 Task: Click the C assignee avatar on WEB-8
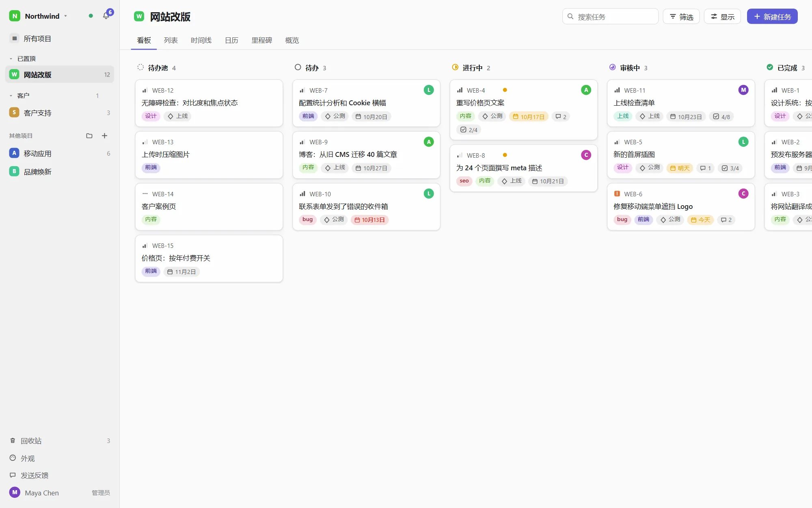tap(586, 155)
